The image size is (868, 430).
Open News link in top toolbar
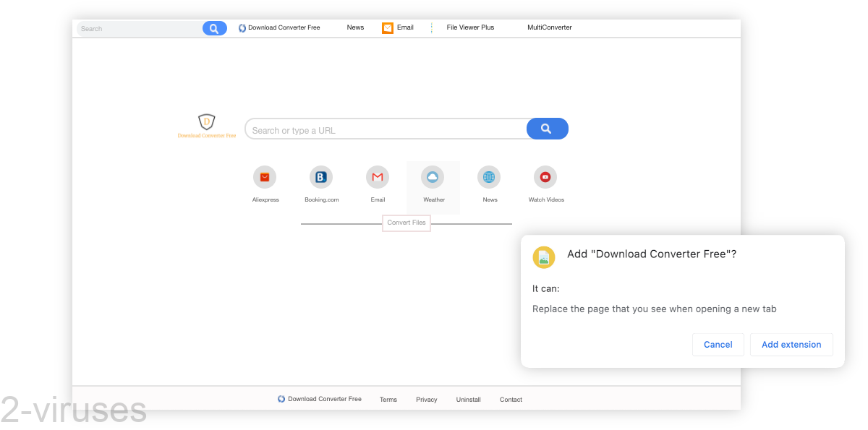355,27
